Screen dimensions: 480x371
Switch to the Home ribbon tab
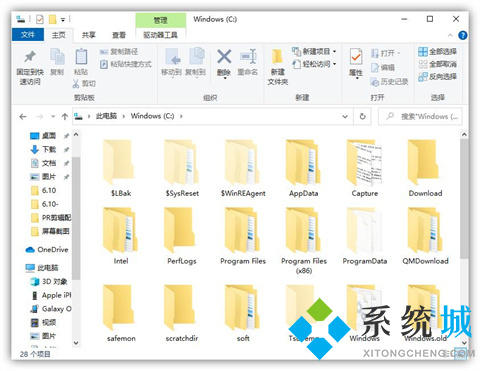click(x=59, y=35)
